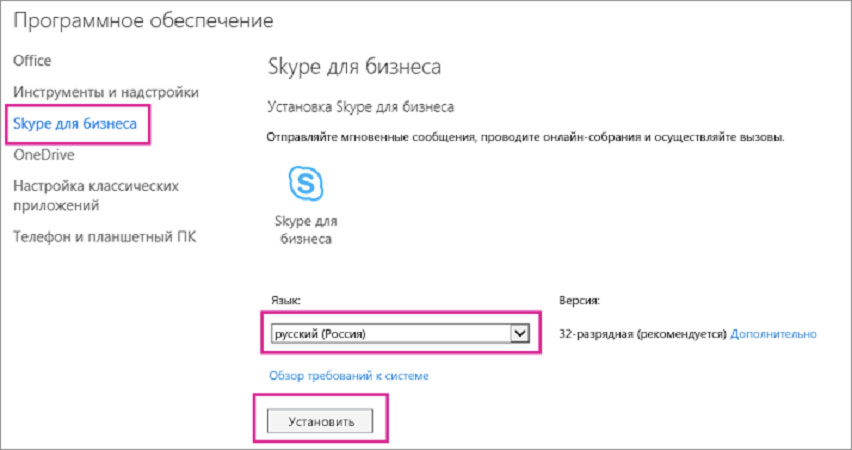Click the Skype для бизнеса caption under logo
This screenshot has height=450, width=852.
305,229
